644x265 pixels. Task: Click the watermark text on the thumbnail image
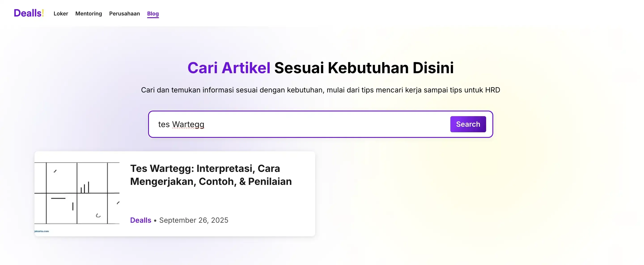42,231
